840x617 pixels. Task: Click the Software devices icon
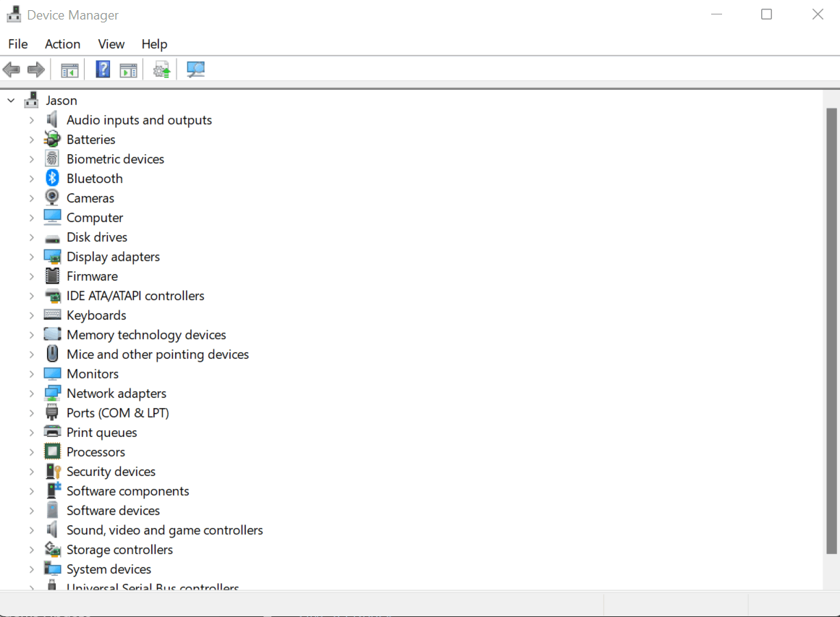pos(52,510)
